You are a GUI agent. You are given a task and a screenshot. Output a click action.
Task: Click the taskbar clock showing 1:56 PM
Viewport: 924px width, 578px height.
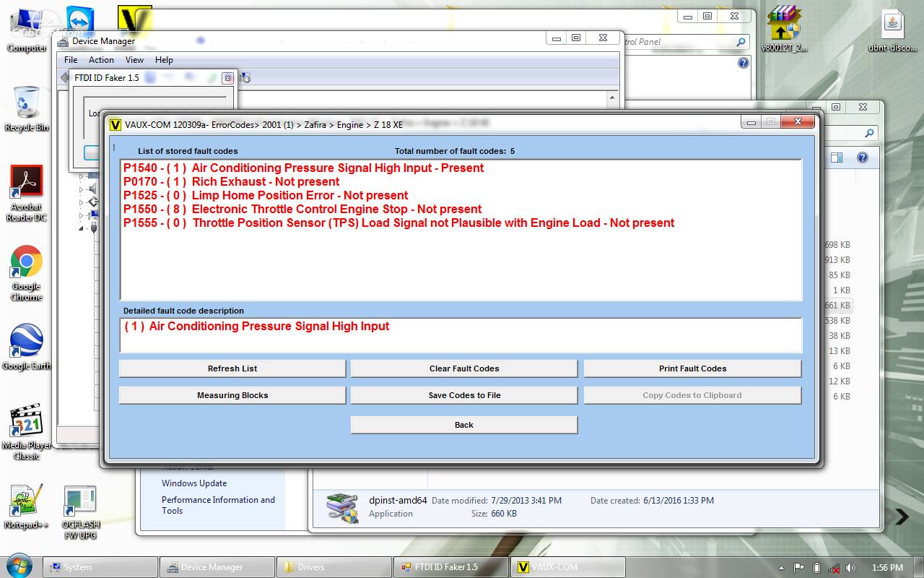point(887,568)
